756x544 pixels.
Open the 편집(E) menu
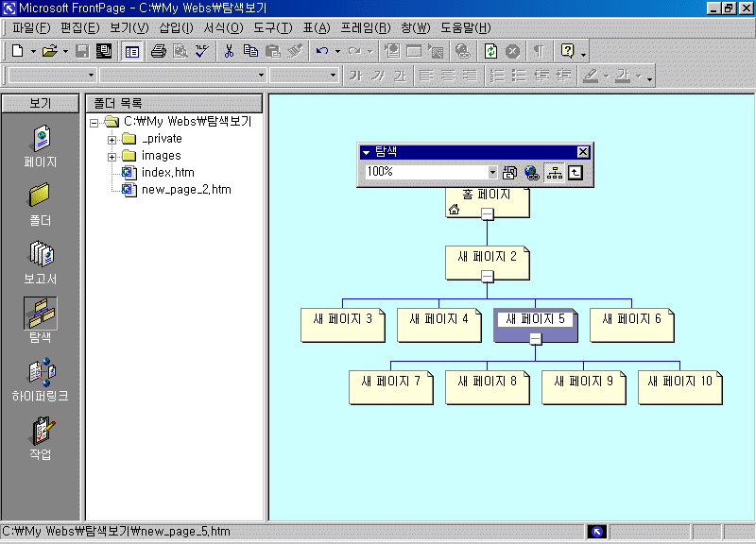[x=79, y=28]
